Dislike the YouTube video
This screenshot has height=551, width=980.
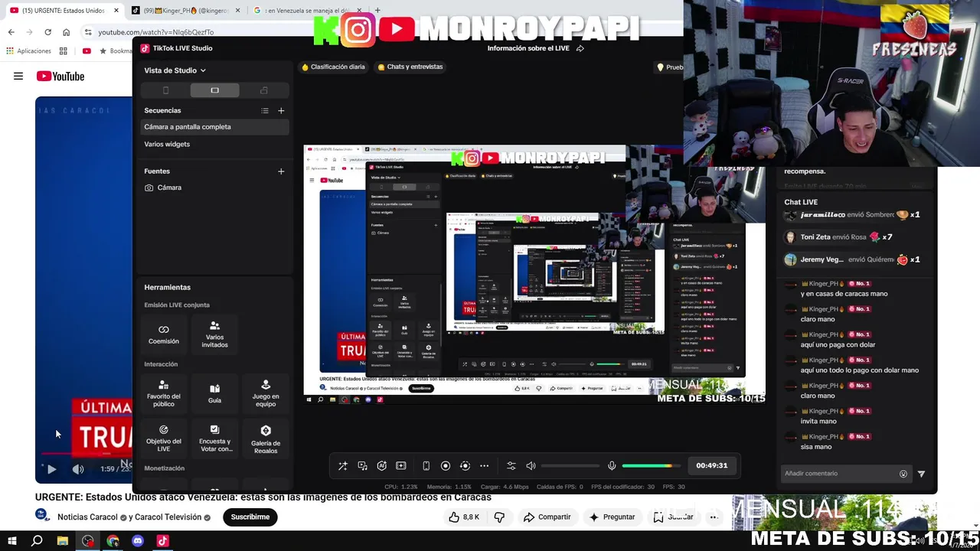pos(499,517)
